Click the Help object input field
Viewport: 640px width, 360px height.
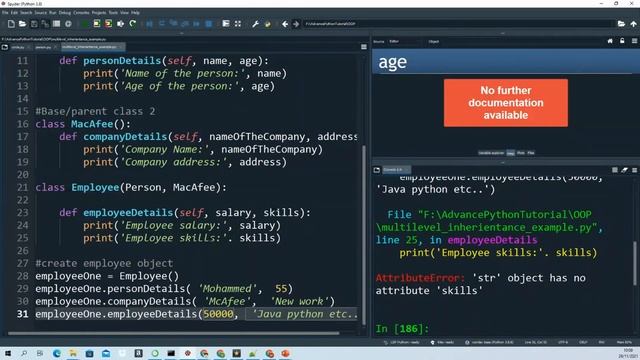click(522, 42)
